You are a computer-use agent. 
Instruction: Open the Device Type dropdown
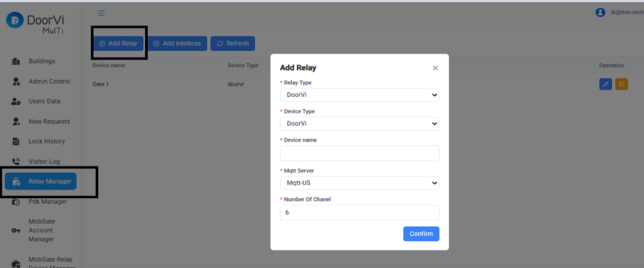359,124
